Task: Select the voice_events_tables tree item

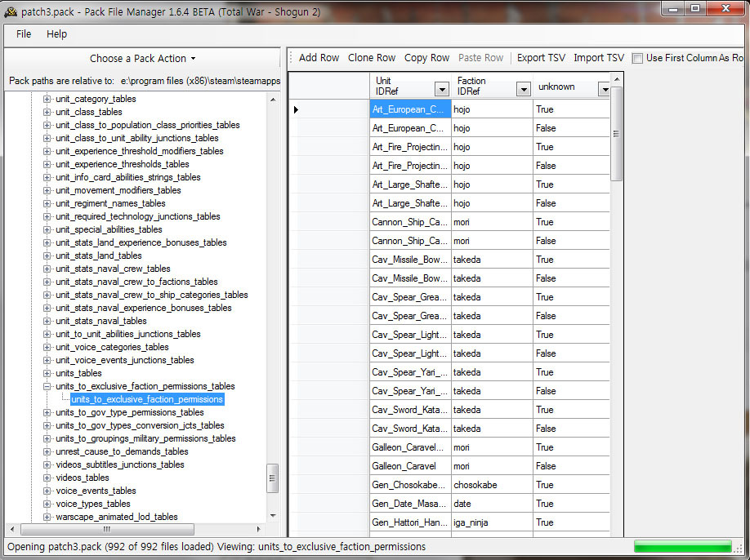Action: (x=96, y=491)
